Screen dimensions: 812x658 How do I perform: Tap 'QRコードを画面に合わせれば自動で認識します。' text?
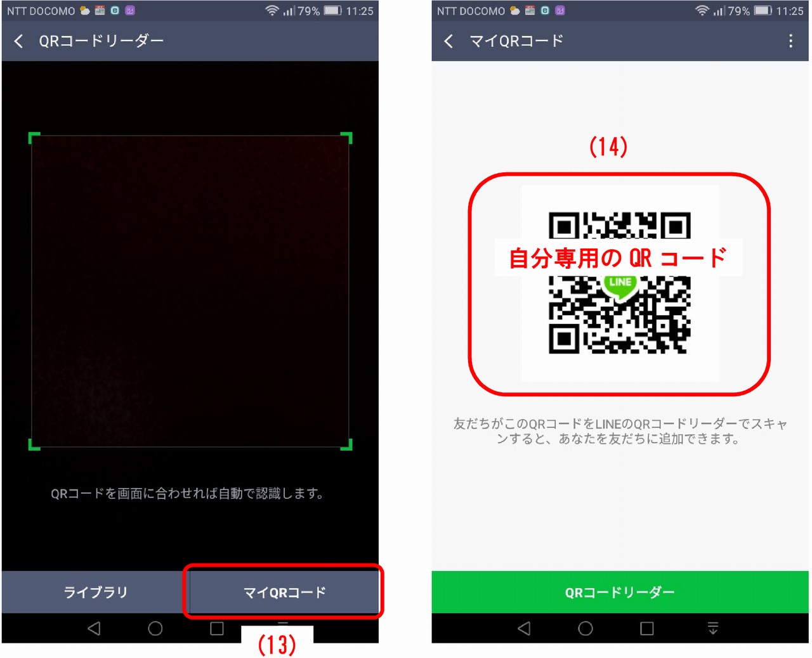(x=188, y=493)
